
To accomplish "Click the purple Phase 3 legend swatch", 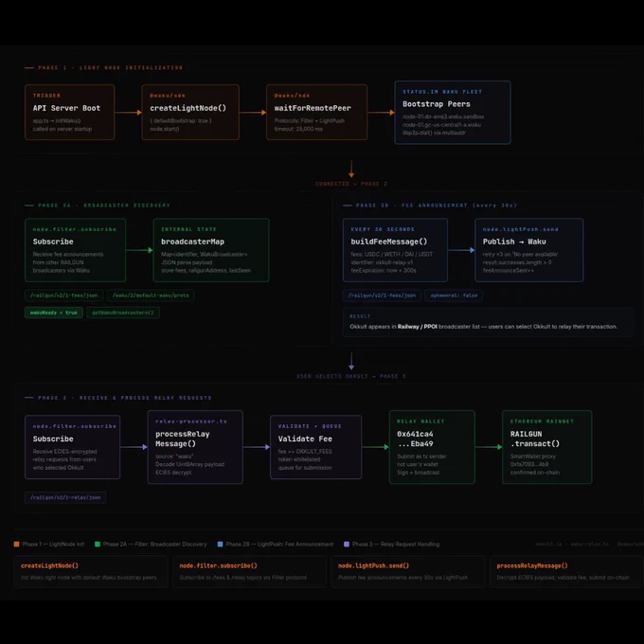I will tap(347, 544).
